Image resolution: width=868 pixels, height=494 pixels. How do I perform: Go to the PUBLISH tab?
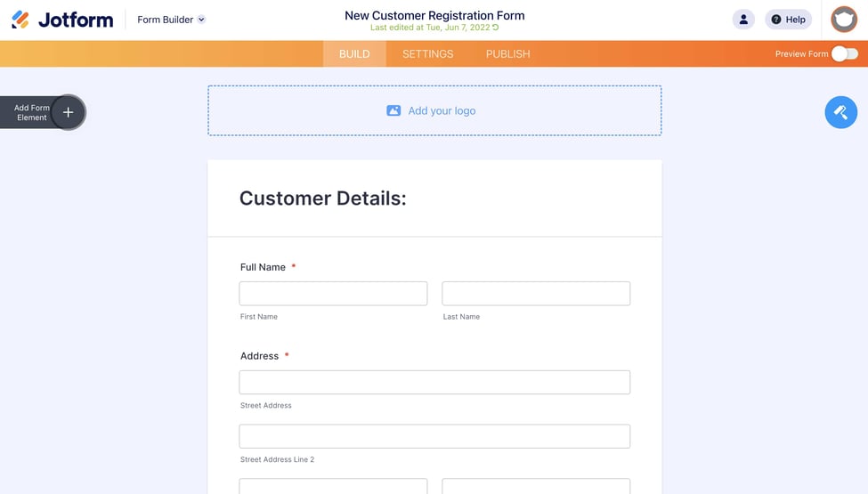(x=507, y=53)
